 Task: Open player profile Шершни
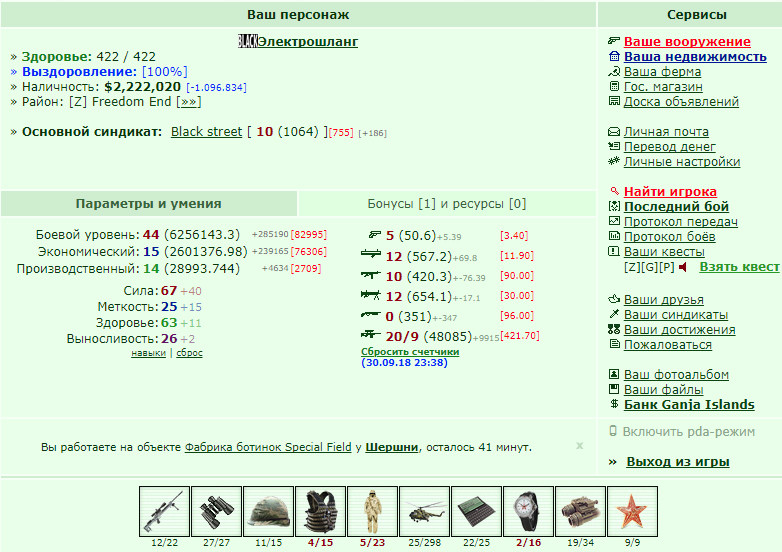(391, 447)
